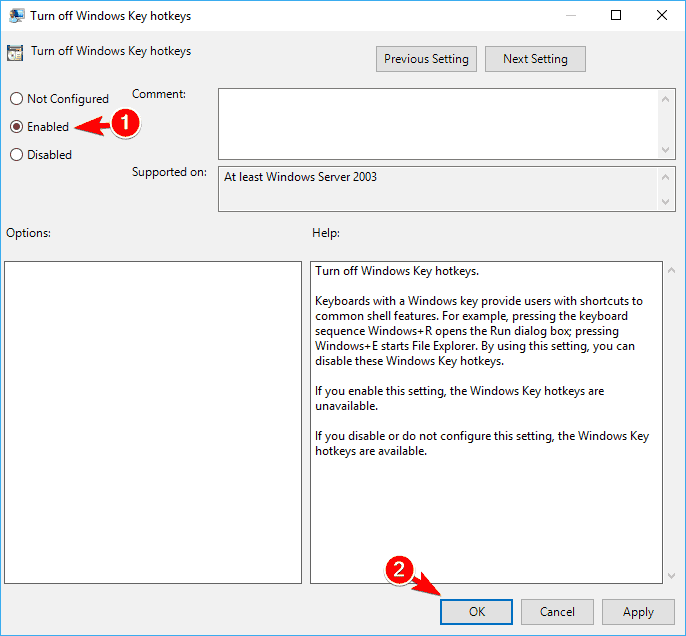
Task: Click the window icon in the title bar
Action: pos(17,15)
